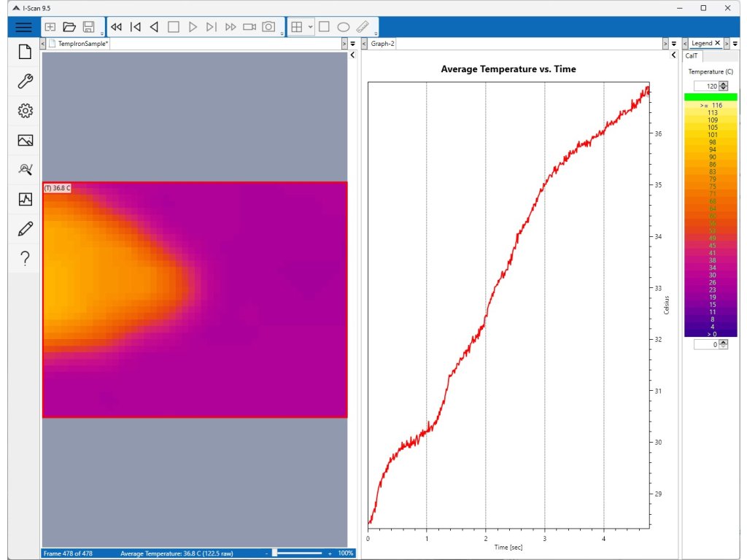747x560 pixels.
Task: Close the Legend tab
Action: point(717,44)
